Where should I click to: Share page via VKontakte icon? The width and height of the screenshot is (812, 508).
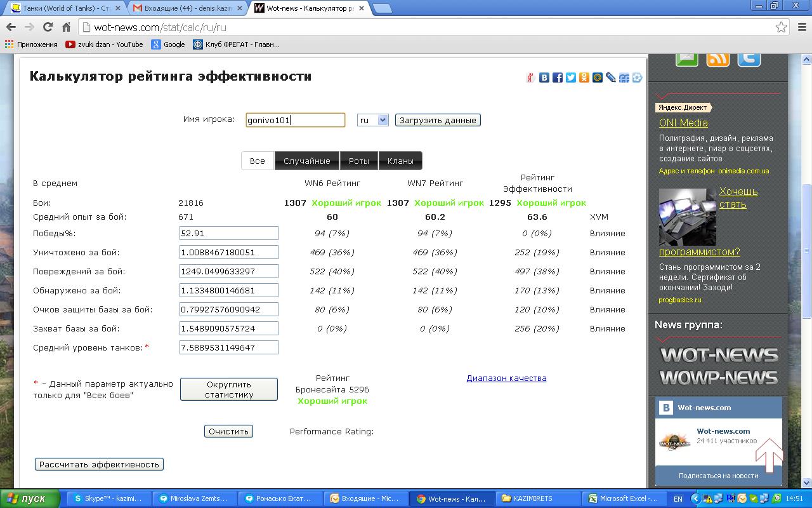coord(544,77)
